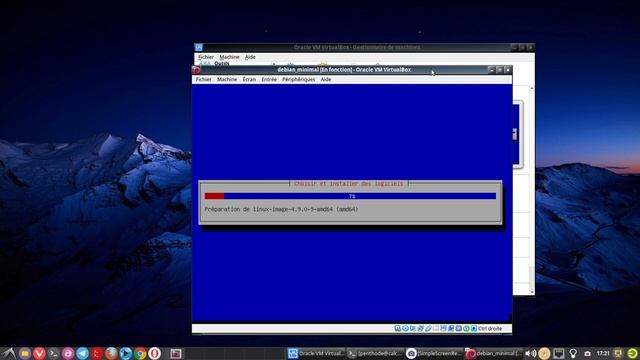This screenshot has width=640, height=360.
Task: Click the light bulb tray icon
Action: coord(573,353)
